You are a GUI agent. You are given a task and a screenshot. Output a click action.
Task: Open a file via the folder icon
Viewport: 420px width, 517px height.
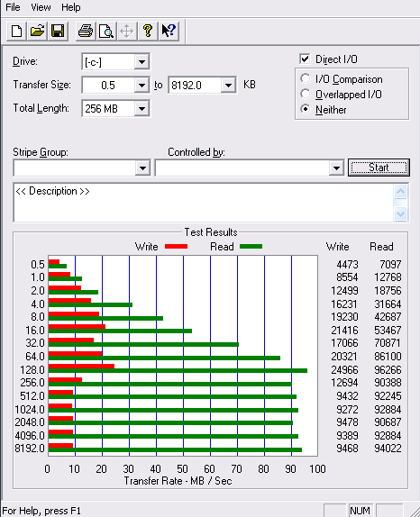(x=37, y=32)
